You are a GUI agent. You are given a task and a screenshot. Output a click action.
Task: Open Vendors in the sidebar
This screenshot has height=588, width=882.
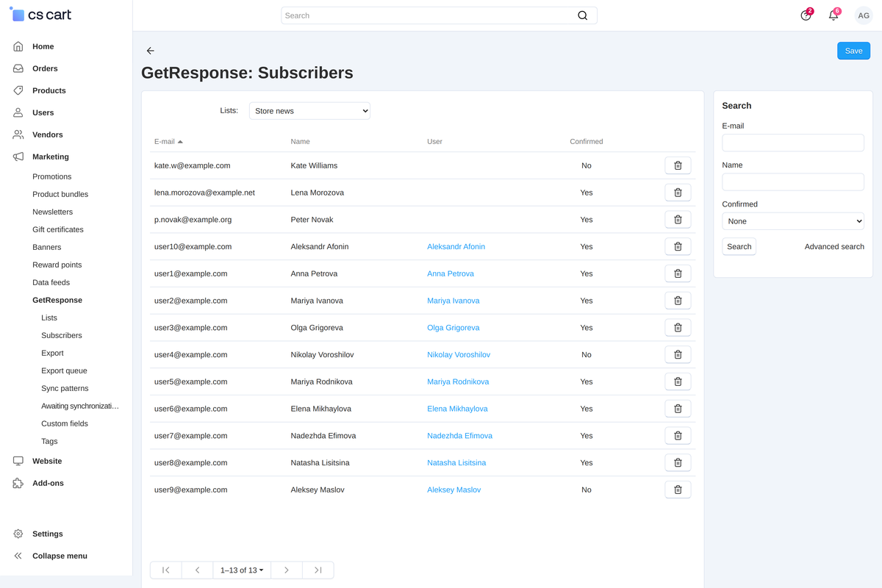pos(48,135)
